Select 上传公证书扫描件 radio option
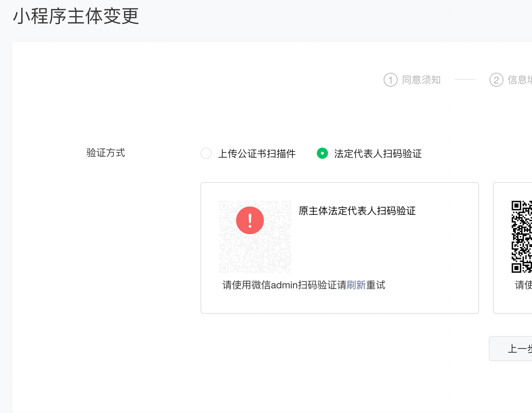This screenshot has width=532, height=413. click(x=206, y=153)
